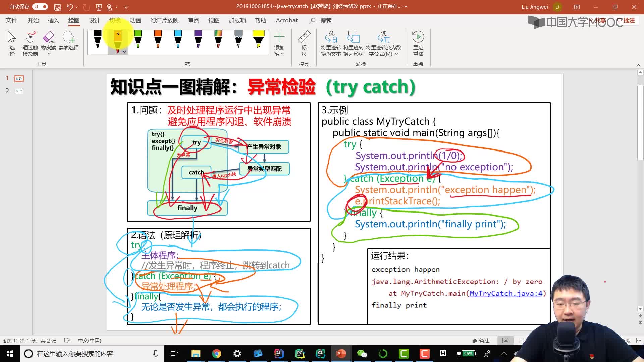Toggle 通过触摸绘制 (Draw with Touch)
The width and height of the screenshot is (644, 362).
(30, 44)
